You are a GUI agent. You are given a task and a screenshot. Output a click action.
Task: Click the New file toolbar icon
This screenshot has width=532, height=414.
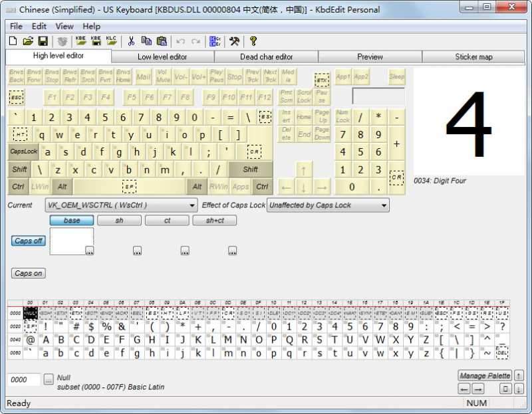13,41
